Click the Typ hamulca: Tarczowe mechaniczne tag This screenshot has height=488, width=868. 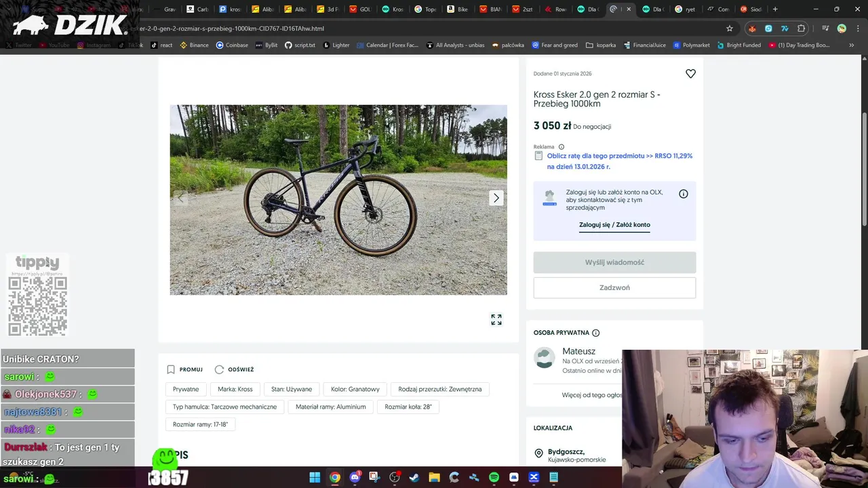[224, 407]
